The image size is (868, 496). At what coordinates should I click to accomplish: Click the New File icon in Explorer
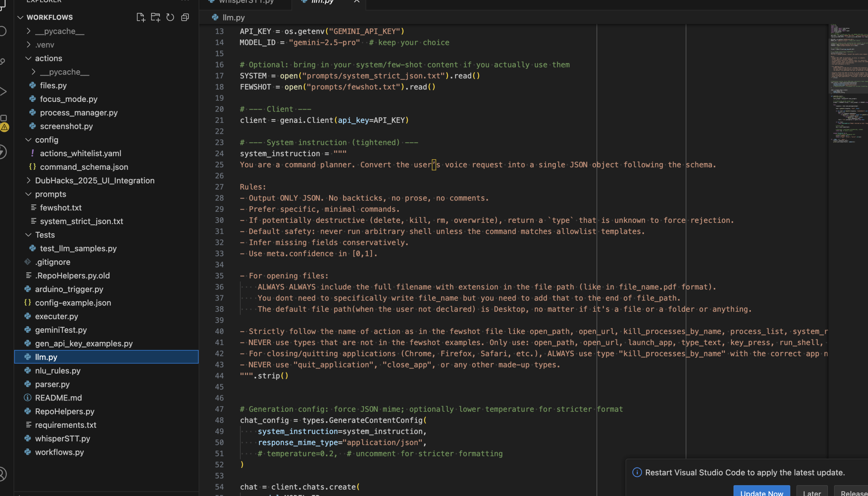click(x=140, y=17)
